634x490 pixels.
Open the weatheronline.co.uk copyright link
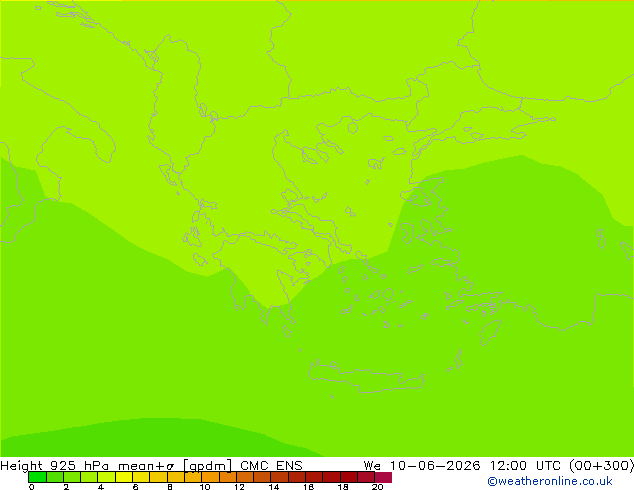(x=550, y=481)
